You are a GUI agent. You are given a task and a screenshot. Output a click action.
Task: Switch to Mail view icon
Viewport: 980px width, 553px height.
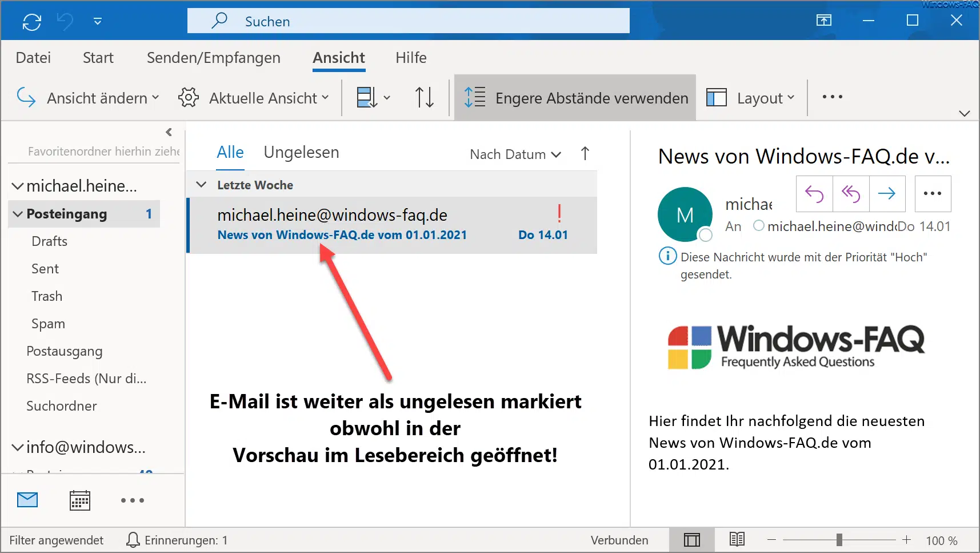tap(27, 500)
